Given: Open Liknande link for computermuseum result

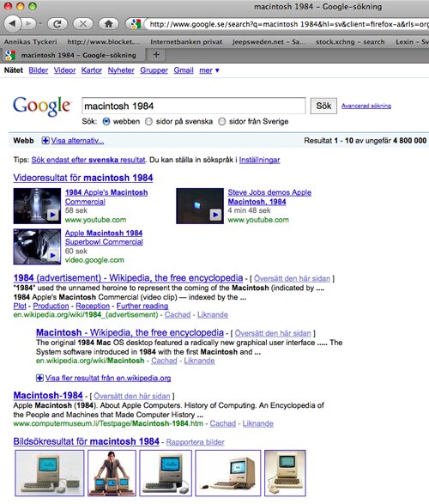Looking at the screenshot, I should click(258, 423).
